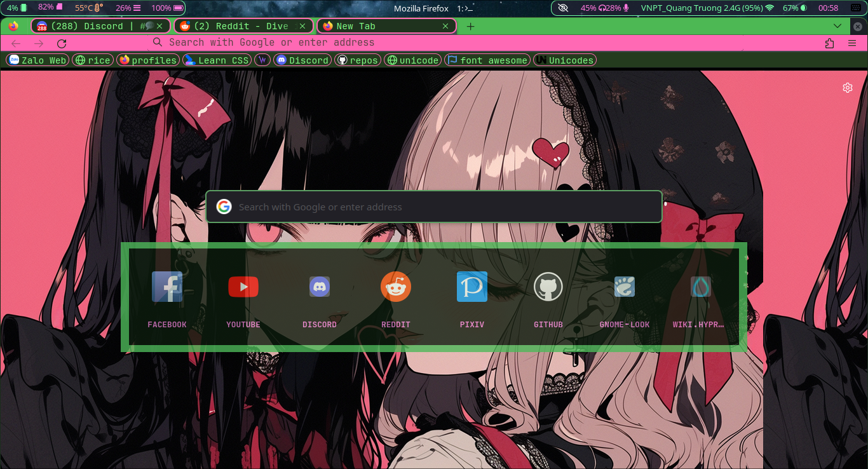Open the Extensions puzzle-piece button
The height and width of the screenshot is (469, 868).
(x=829, y=43)
